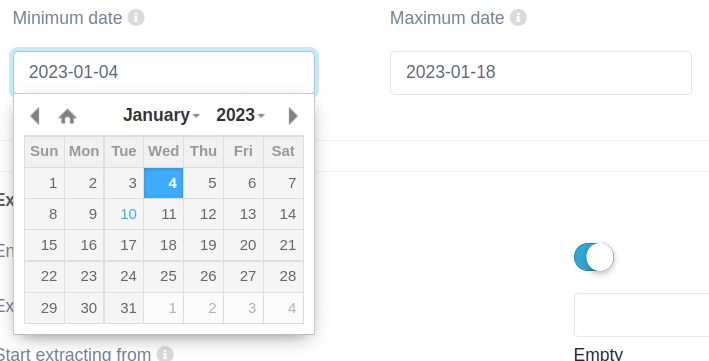Viewport: 709px width, 361px height.
Task: Click the home icon for today
Action: click(x=67, y=116)
